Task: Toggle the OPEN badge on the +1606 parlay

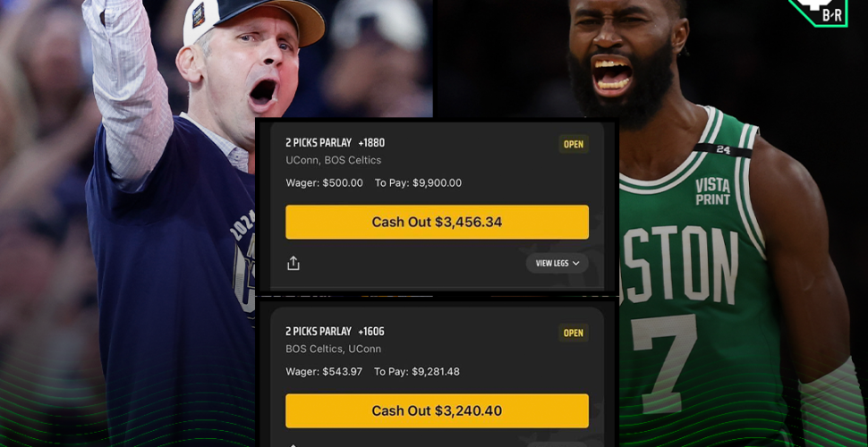Action: point(574,333)
